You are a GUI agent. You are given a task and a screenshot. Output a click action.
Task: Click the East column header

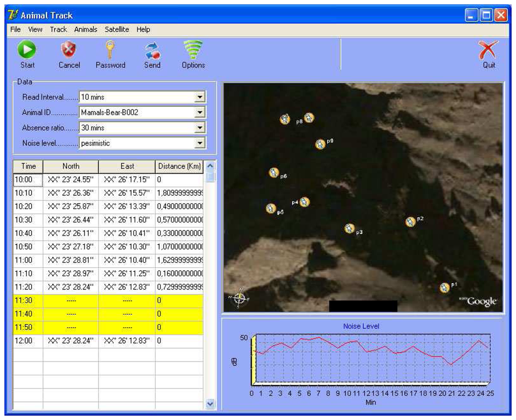127,166
